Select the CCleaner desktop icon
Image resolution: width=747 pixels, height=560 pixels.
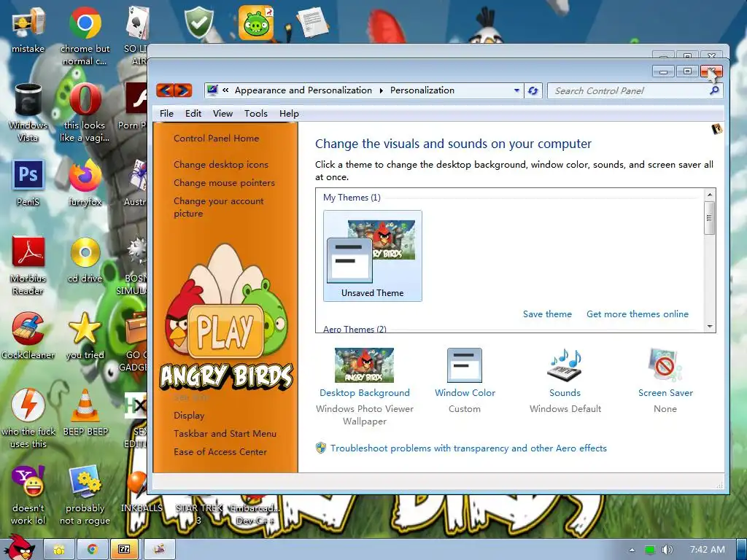[28, 336]
